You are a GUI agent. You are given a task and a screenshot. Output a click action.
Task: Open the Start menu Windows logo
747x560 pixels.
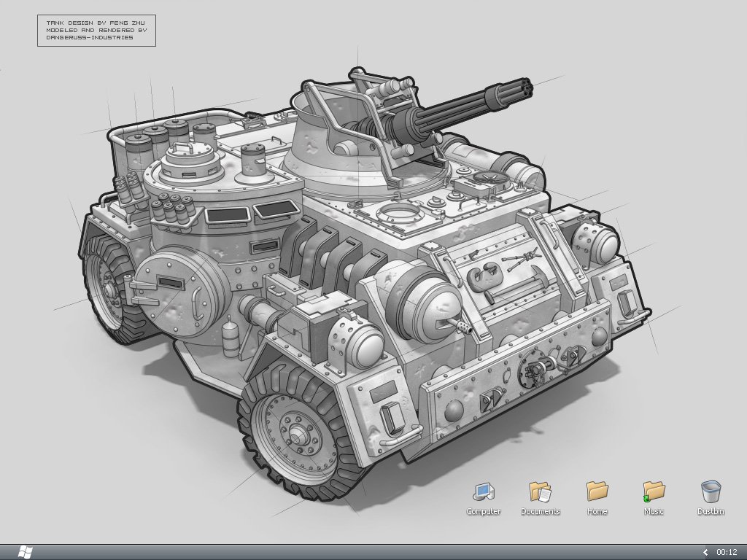tap(26, 552)
